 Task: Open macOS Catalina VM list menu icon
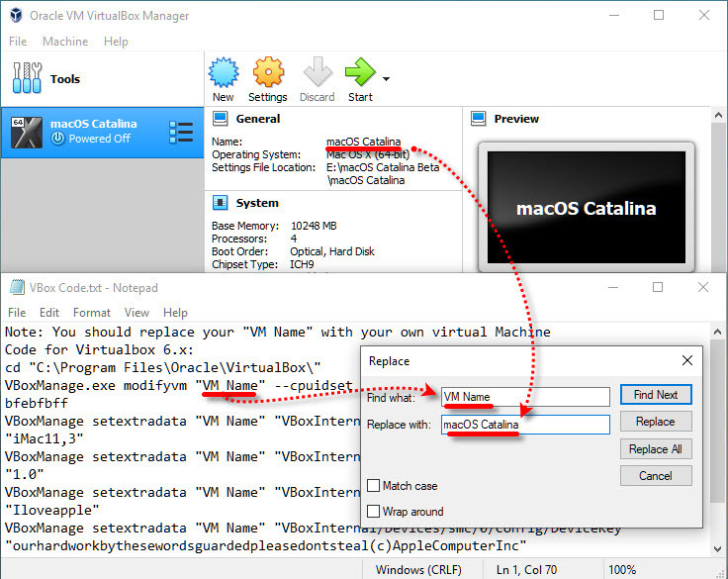tap(181, 133)
